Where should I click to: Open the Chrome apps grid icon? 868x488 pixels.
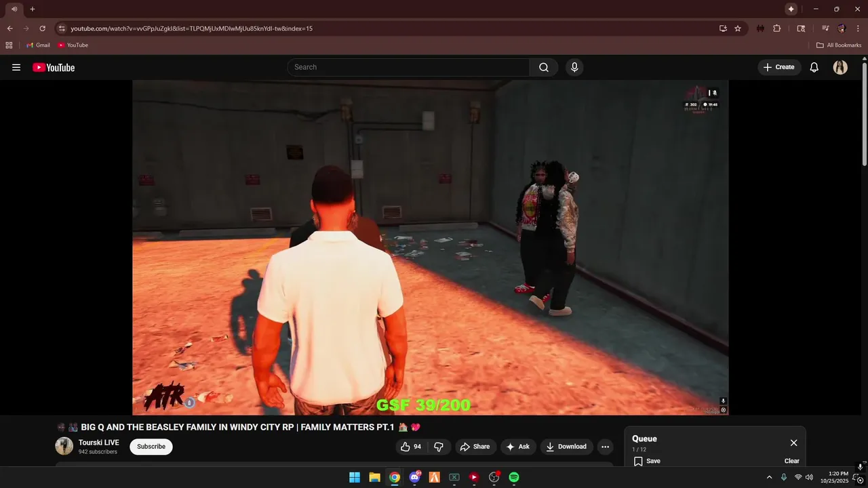pos(9,45)
